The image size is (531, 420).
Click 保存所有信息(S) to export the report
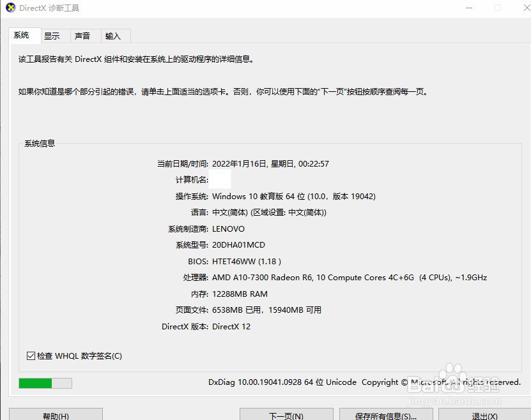point(386,415)
